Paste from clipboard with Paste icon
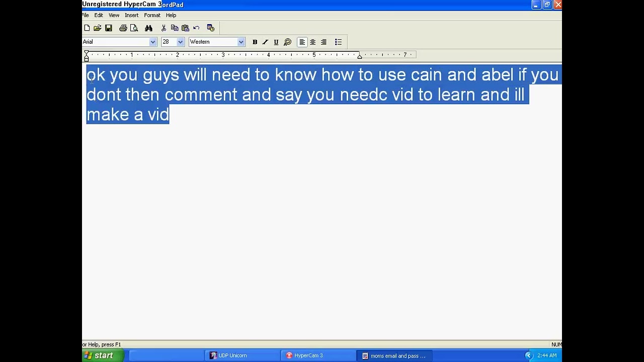Image resolution: width=644 pixels, height=362 pixels. click(x=185, y=28)
